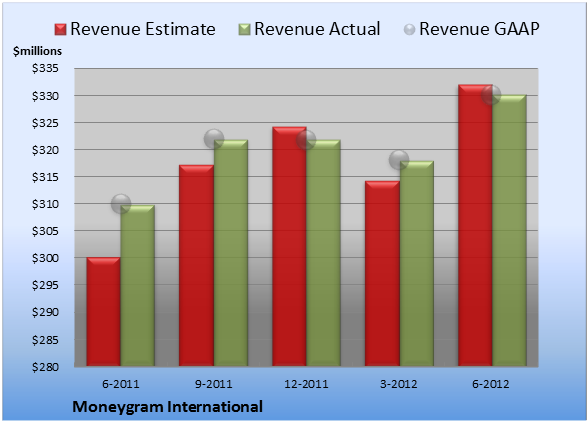Click the $320 axis value
This screenshot has width=588, height=422.
click(x=45, y=150)
